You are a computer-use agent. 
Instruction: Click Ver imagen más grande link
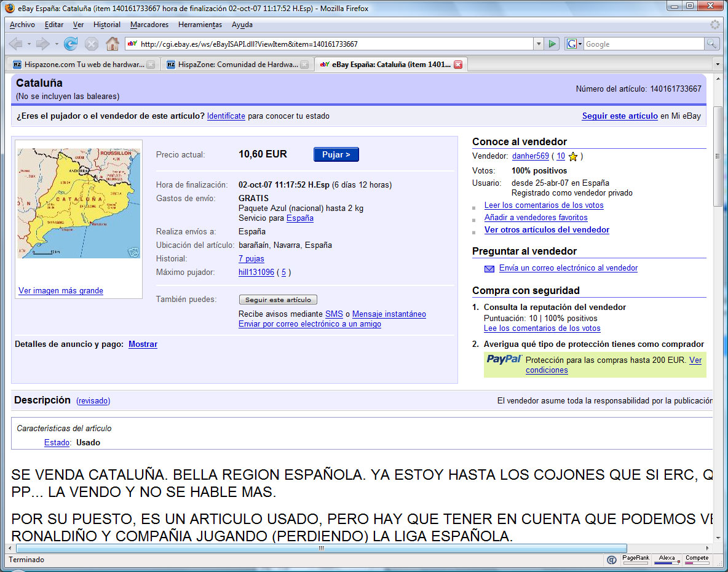61,291
